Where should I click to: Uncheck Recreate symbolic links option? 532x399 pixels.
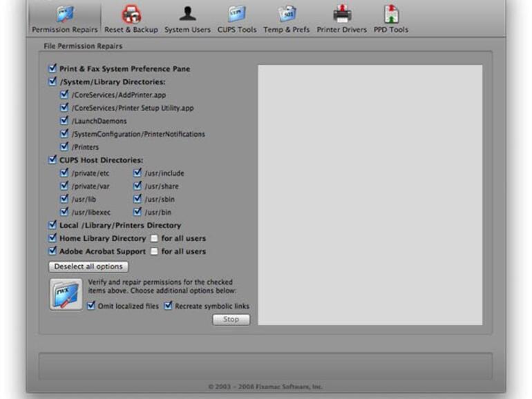168,306
